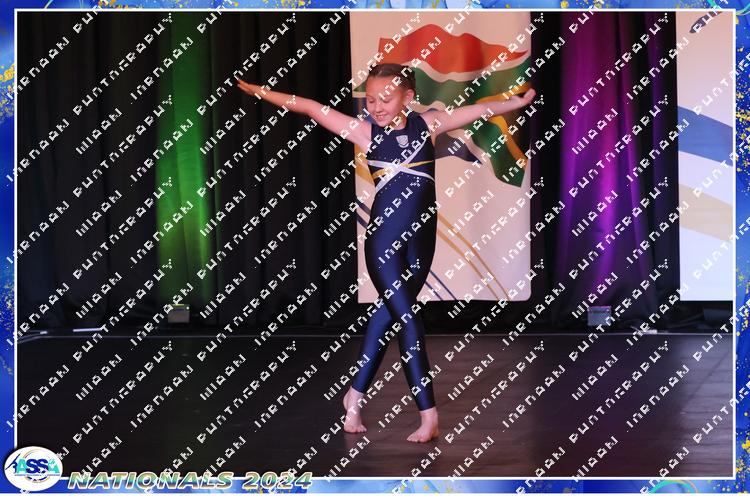Click the ASSA logo badge

point(33,468)
